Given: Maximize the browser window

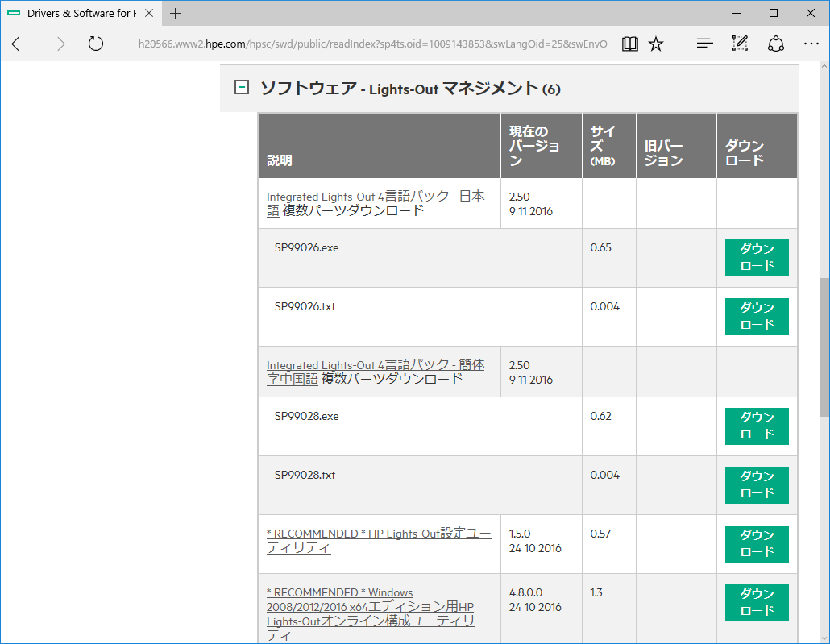Looking at the screenshot, I should (774, 13).
